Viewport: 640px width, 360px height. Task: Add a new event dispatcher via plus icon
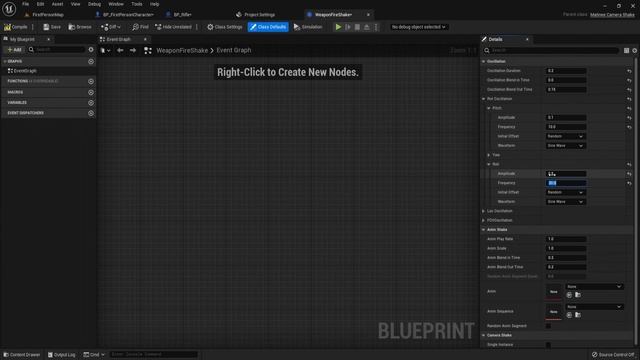pyautogui.click(x=91, y=113)
